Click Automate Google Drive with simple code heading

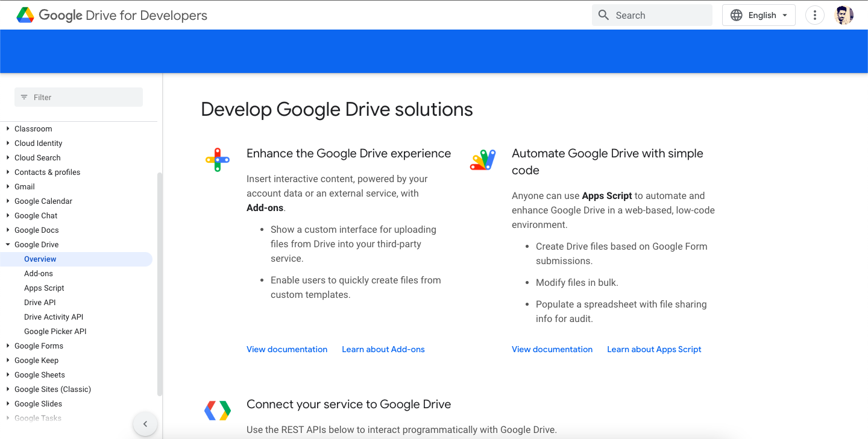click(608, 162)
